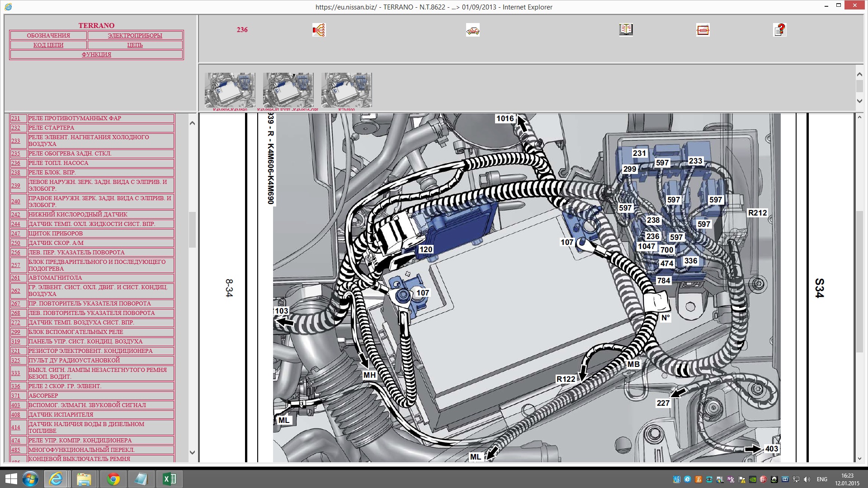The image size is (868, 488).
Task: Open Action Center flag tray icon
Action: [742, 479]
